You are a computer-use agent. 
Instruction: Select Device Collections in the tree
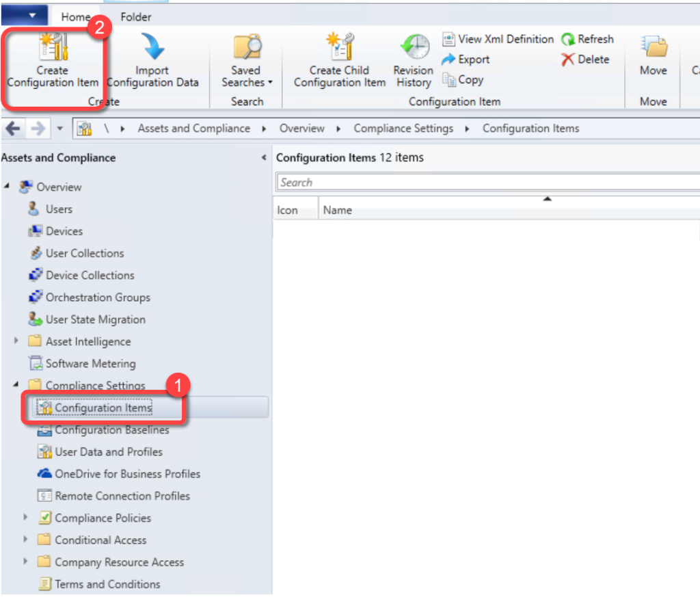coord(90,275)
